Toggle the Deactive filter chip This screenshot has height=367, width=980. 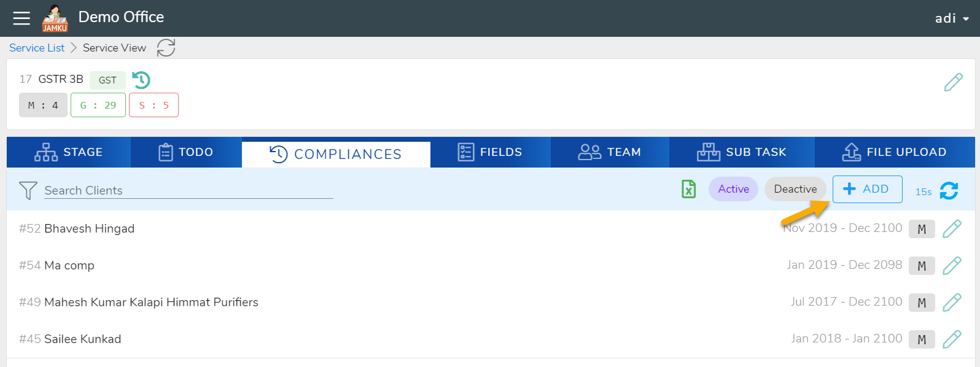(x=795, y=189)
